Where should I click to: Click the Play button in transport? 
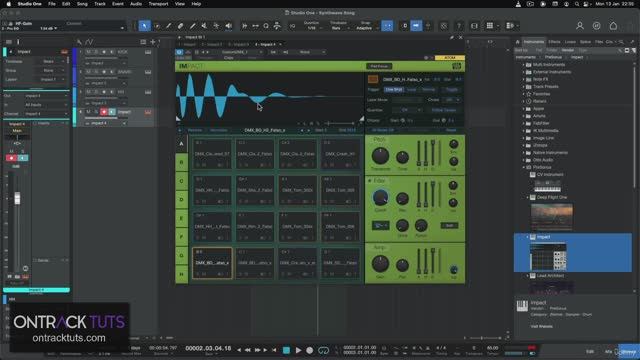pos(298,350)
